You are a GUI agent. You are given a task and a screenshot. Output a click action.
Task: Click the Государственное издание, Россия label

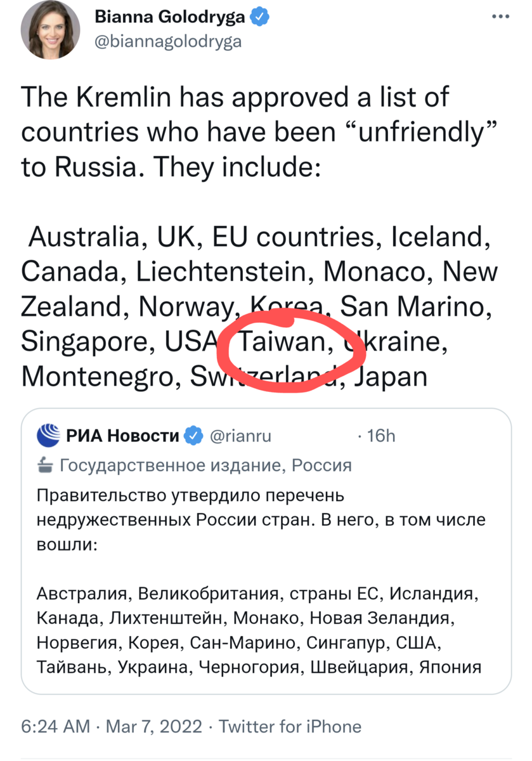pyautogui.click(x=205, y=466)
